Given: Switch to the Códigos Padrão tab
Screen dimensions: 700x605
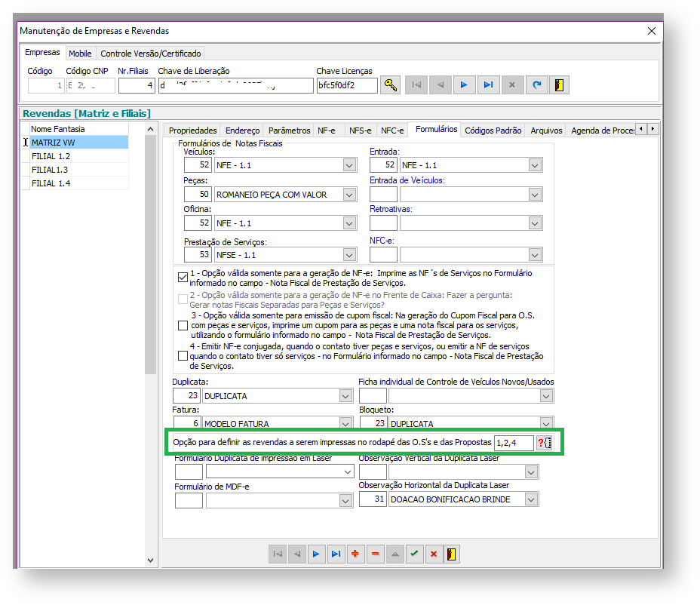Looking at the screenshot, I should coord(493,131).
